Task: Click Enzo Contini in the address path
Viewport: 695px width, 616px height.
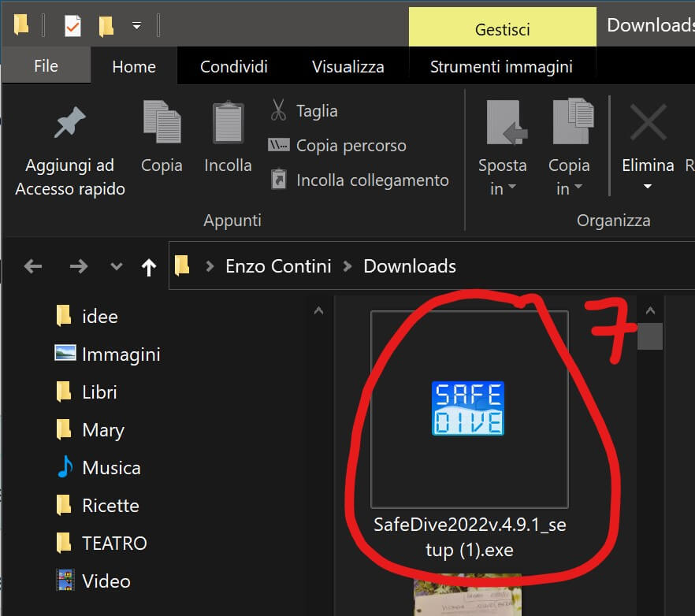Action: click(278, 266)
